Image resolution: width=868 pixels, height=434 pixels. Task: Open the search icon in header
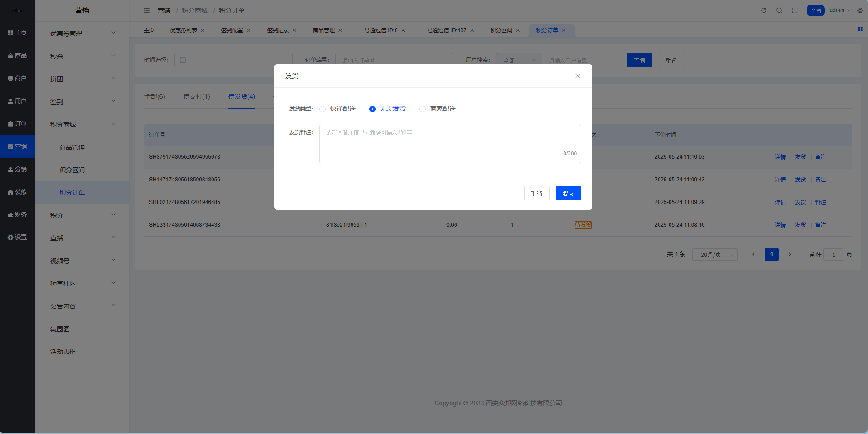pyautogui.click(x=779, y=10)
